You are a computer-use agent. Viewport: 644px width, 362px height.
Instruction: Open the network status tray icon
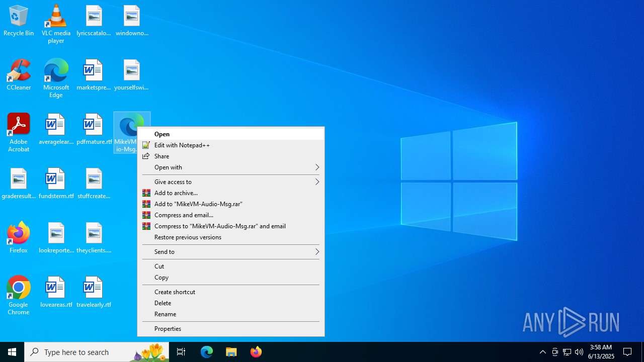click(x=567, y=352)
